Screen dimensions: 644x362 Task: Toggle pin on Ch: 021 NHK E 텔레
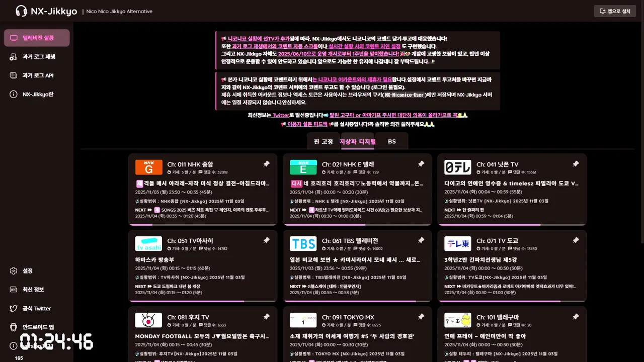421,164
